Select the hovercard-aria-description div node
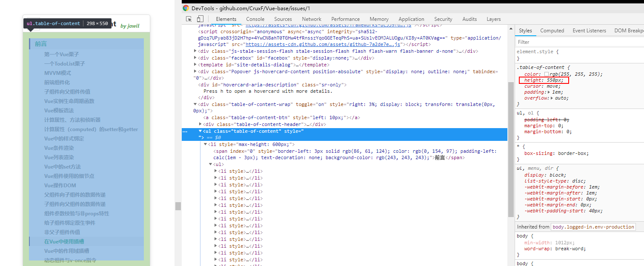The width and height of the screenshot is (644, 266). point(272,85)
